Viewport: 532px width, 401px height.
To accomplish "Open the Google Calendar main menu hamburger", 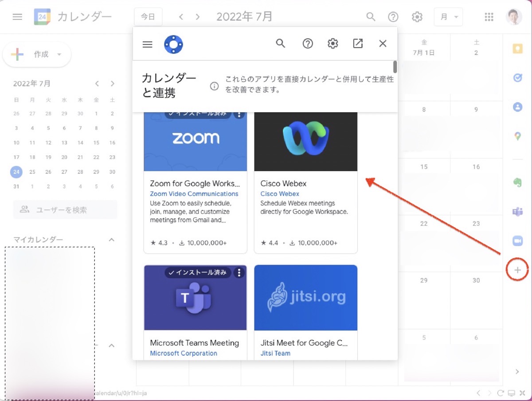I will 17,17.
